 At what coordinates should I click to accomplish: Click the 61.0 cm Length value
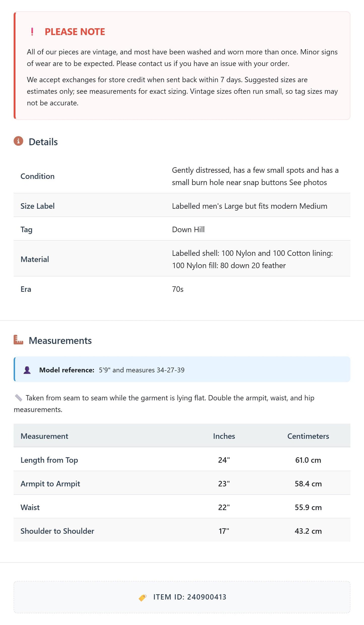[x=308, y=460]
